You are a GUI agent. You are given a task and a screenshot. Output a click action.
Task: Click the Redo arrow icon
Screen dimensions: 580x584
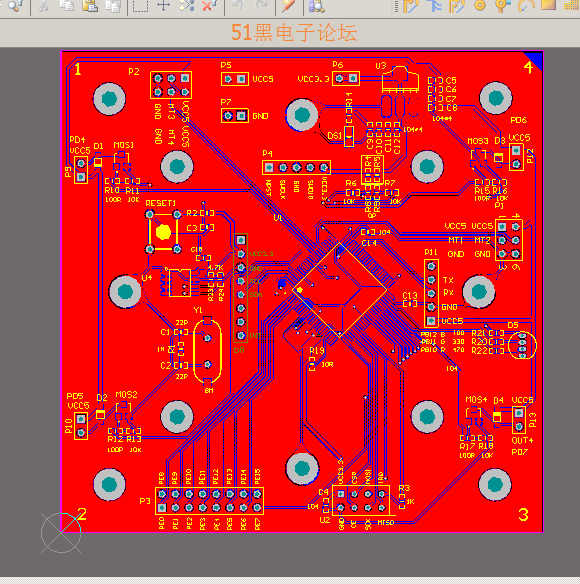tap(261, 5)
